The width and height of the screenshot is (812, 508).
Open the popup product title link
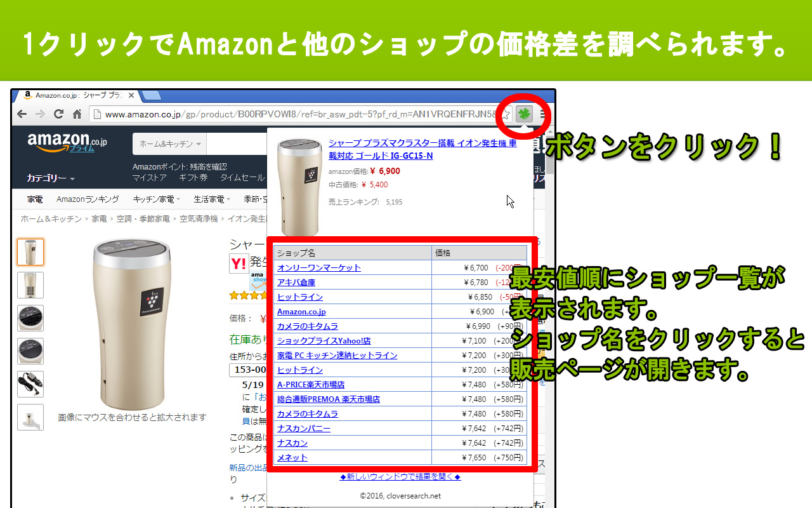click(422, 149)
